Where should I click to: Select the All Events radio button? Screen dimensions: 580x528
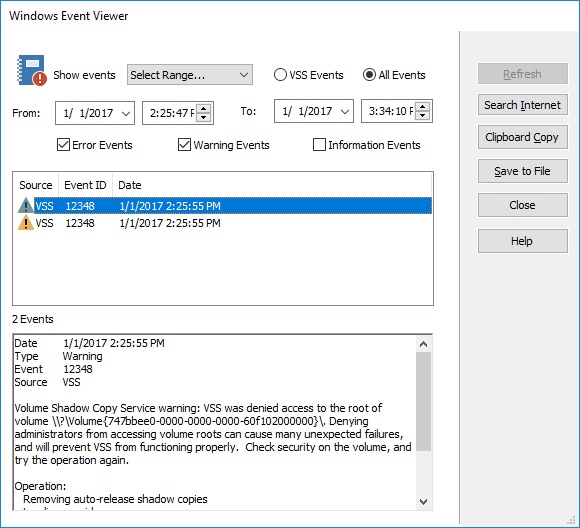pyautogui.click(x=369, y=75)
